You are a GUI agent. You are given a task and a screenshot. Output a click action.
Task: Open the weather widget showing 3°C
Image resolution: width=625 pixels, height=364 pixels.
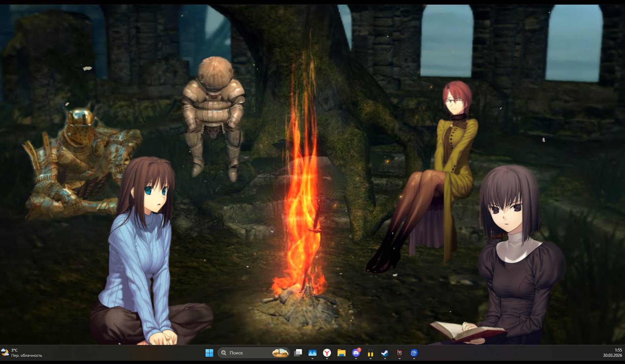click(22, 353)
